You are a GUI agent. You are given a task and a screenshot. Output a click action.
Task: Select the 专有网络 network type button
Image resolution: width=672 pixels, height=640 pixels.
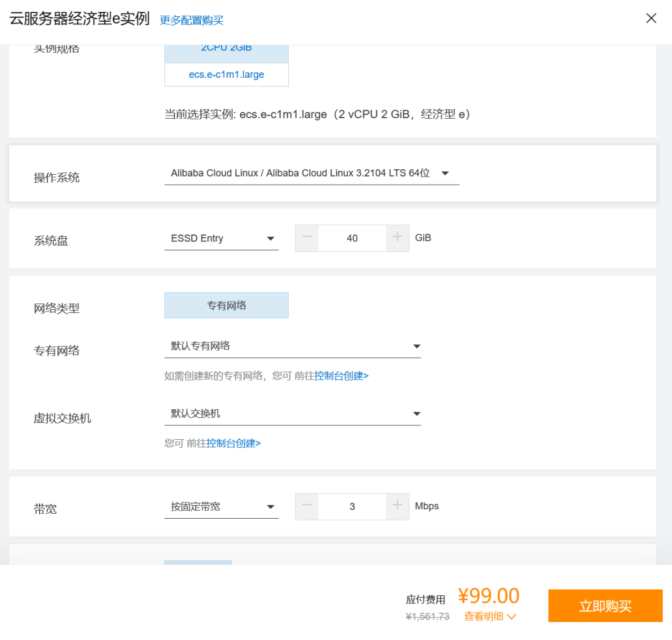coord(226,305)
